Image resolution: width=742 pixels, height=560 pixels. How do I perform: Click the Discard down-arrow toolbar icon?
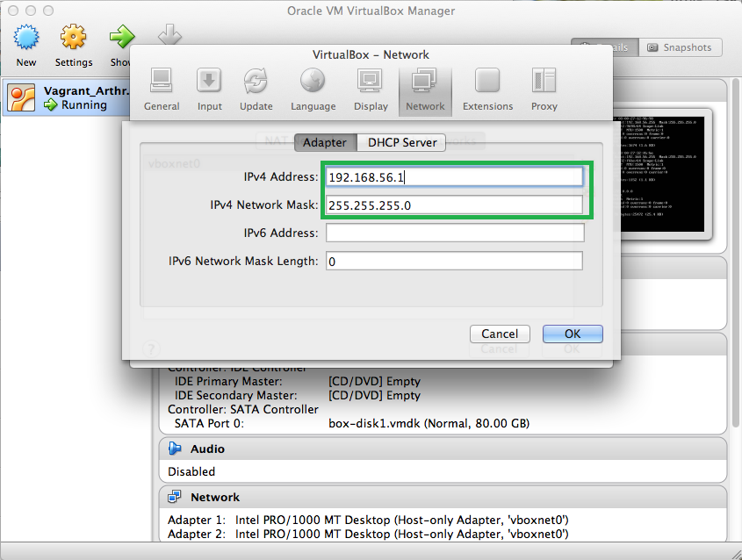[169, 34]
